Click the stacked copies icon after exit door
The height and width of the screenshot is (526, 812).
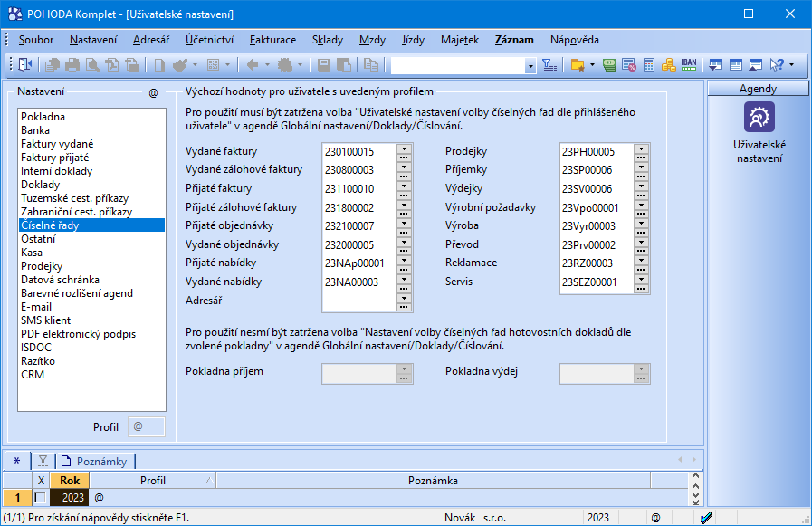(x=52, y=64)
